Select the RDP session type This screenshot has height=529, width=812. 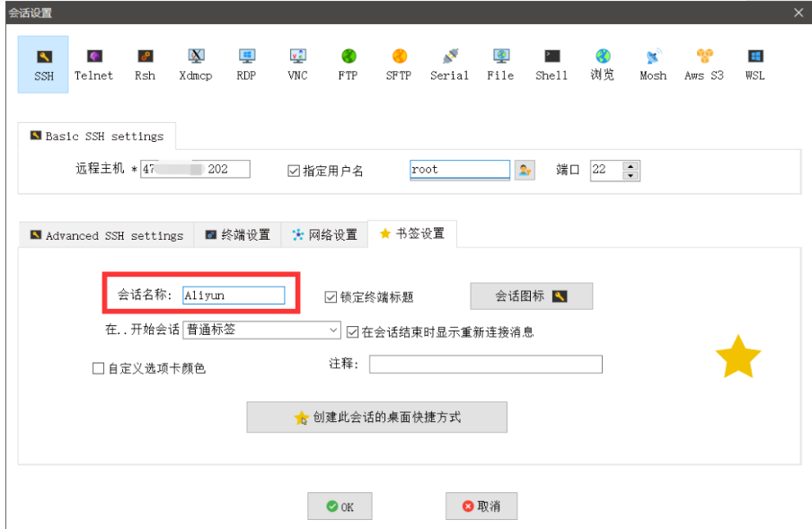246,65
